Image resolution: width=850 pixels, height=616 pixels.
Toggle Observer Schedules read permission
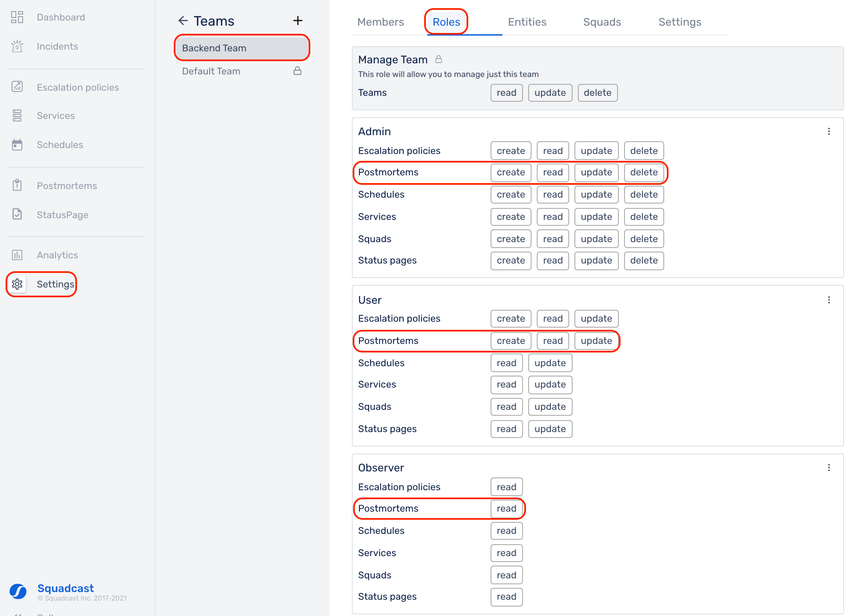507,531
